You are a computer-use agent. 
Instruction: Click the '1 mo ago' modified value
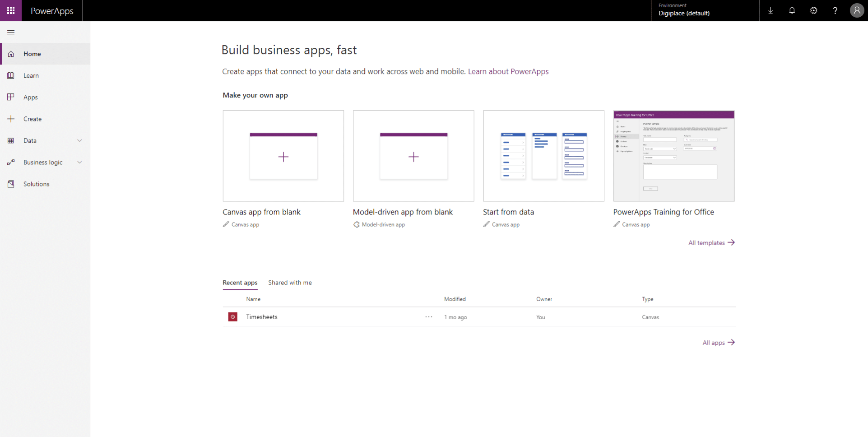[455, 317]
